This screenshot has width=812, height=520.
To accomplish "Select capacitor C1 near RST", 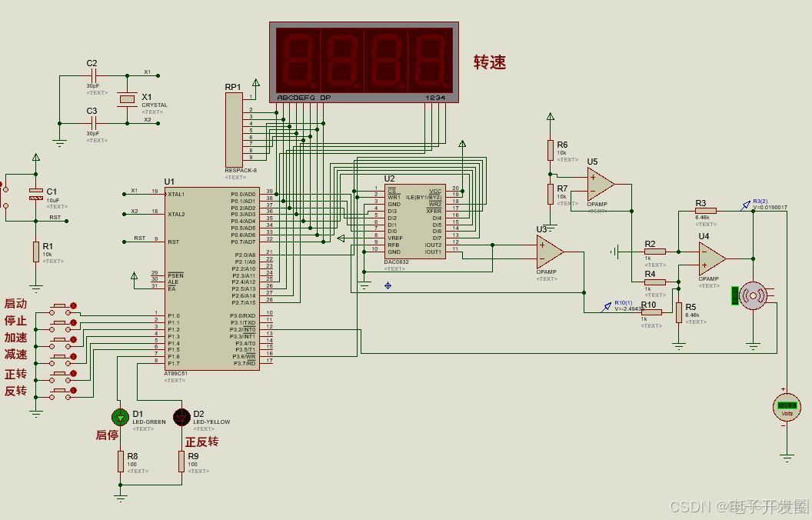I will [35, 195].
